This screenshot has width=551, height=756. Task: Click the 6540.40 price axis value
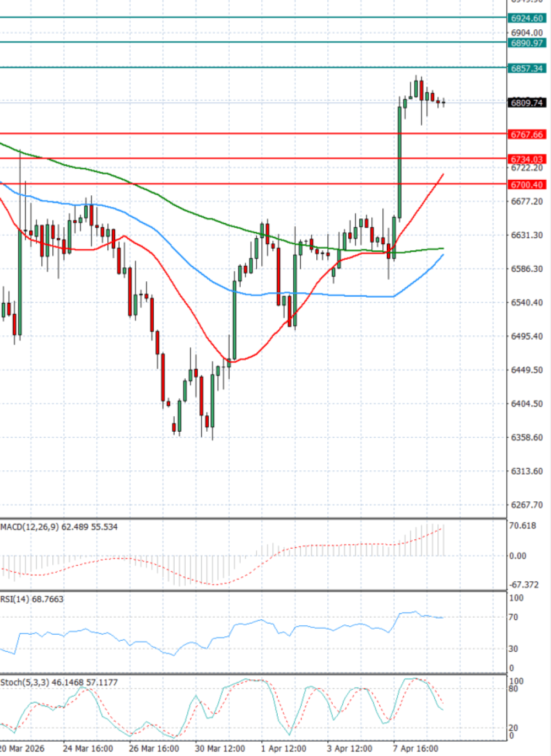point(527,303)
